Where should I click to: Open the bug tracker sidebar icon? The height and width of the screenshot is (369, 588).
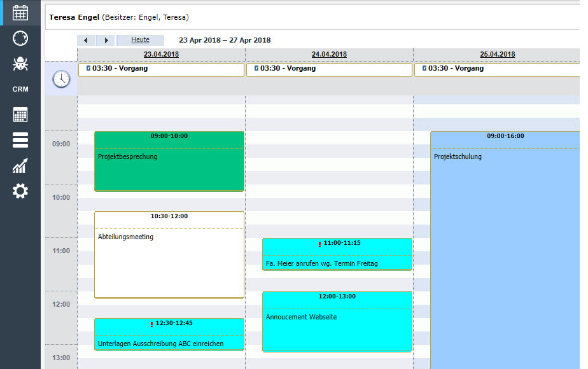[20, 64]
